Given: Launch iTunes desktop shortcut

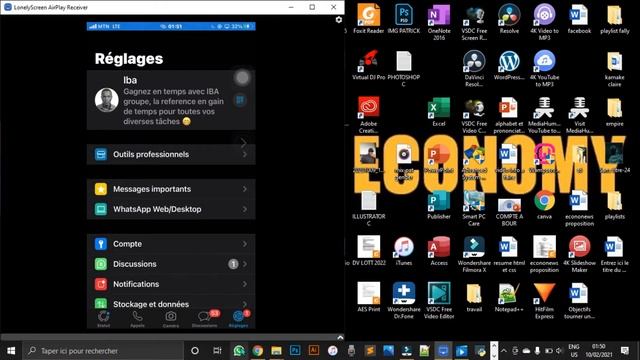Looking at the screenshot, I should pyautogui.click(x=404, y=251).
